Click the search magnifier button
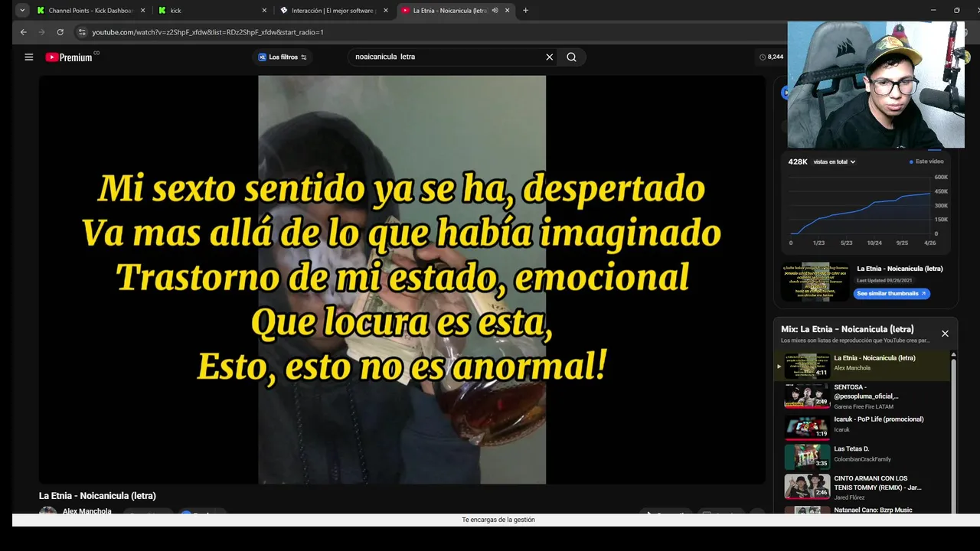 pyautogui.click(x=571, y=57)
